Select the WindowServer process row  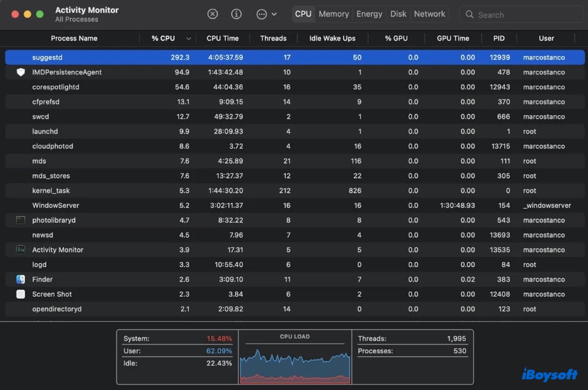tap(295, 206)
